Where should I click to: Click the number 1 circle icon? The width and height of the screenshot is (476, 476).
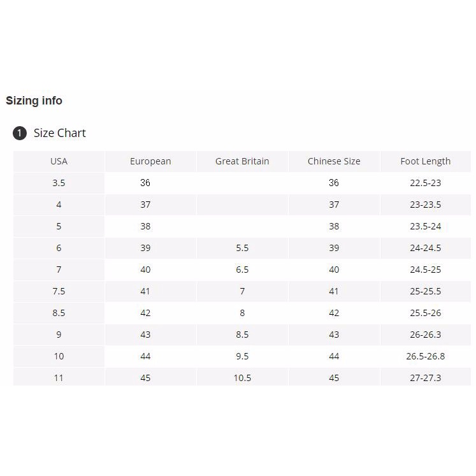coord(20,133)
